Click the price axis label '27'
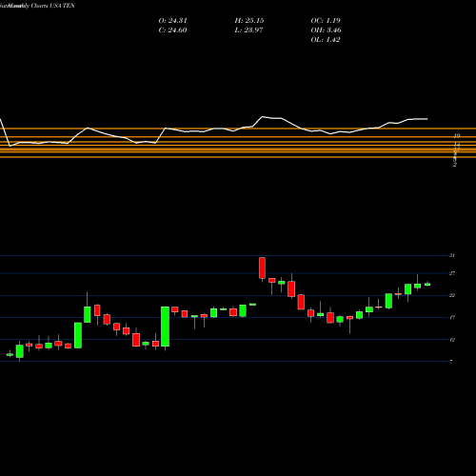Viewport: 476px width, 476px height. coord(452,273)
